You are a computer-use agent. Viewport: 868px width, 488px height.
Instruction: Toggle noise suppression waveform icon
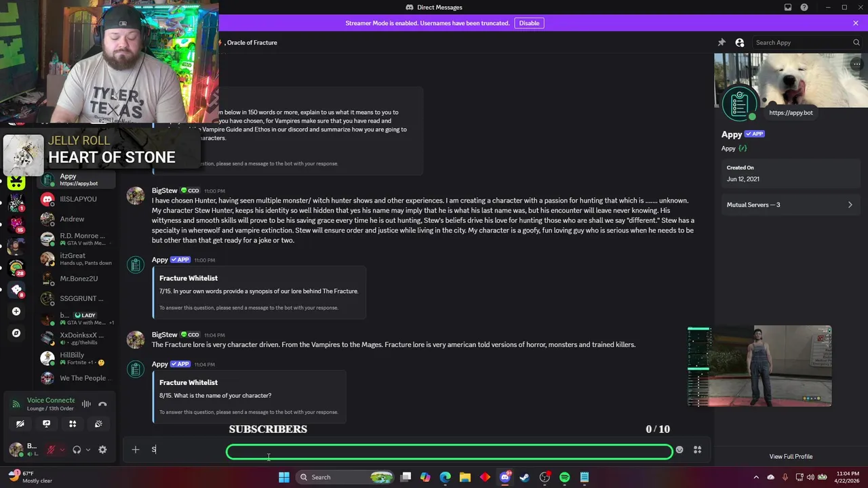click(x=86, y=404)
